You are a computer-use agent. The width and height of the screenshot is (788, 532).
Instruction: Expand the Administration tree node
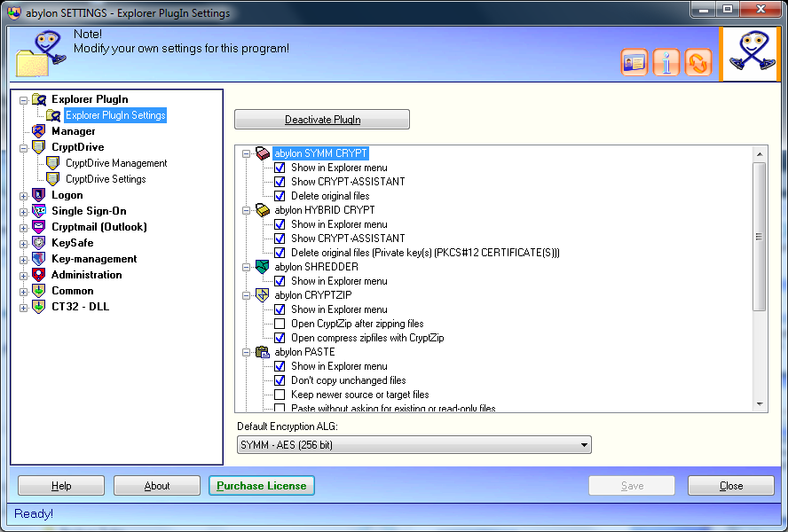click(x=23, y=276)
